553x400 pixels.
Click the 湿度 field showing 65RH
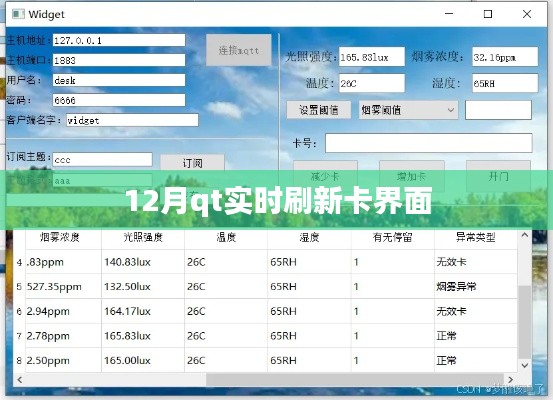click(x=505, y=83)
